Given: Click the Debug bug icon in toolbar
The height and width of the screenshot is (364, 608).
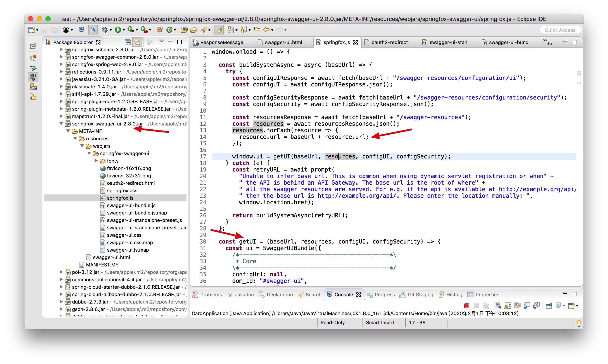Looking at the screenshot, I should (105, 30).
